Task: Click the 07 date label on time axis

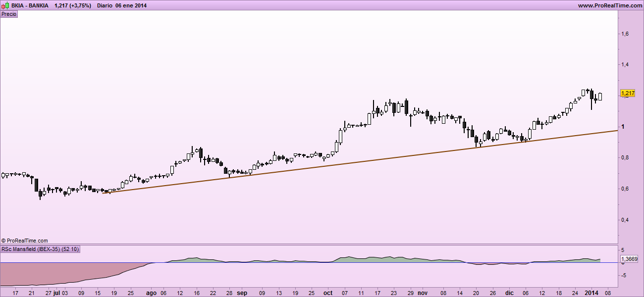Action: (344, 293)
